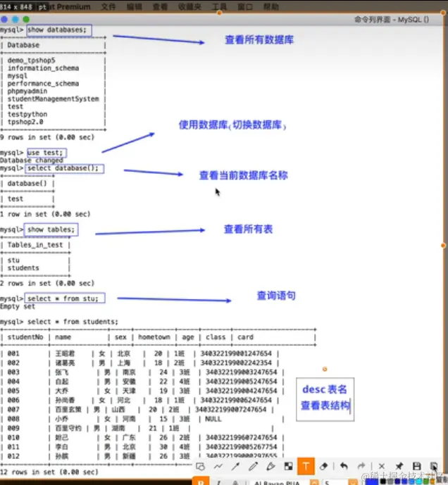448x485 pixels.
Task: Click the 9 rows in set text
Action: pos(47,137)
